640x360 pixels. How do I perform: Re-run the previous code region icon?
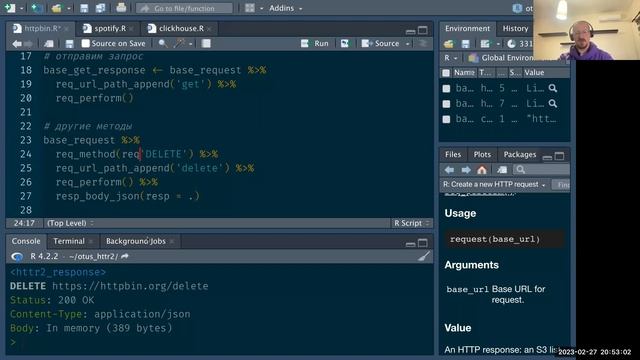click(x=345, y=43)
